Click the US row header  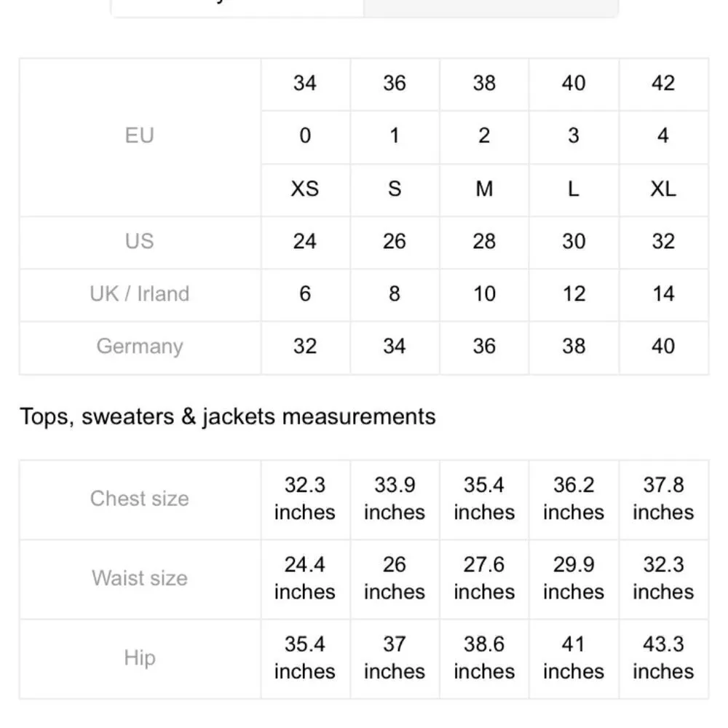(x=140, y=242)
